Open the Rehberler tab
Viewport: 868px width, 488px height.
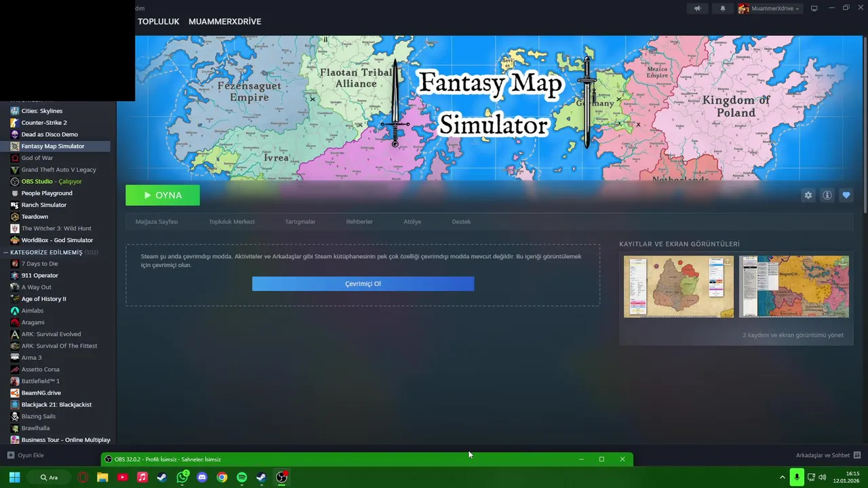coord(359,222)
